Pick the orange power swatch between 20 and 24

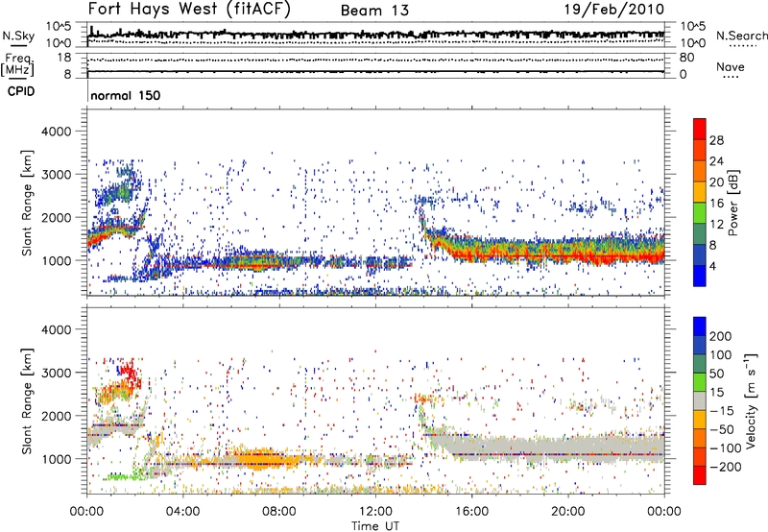point(700,172)
